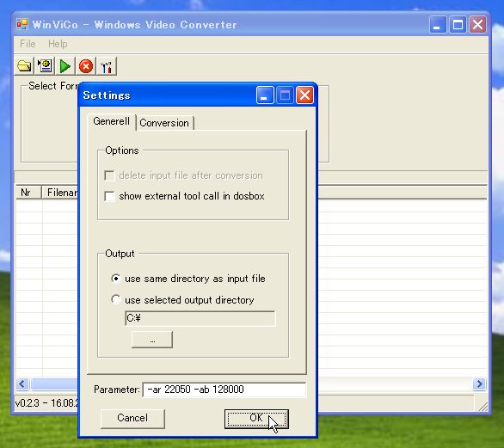Open settings via the tools icon
This screenshot has width=504, height=448.
[x=107, y=66]
